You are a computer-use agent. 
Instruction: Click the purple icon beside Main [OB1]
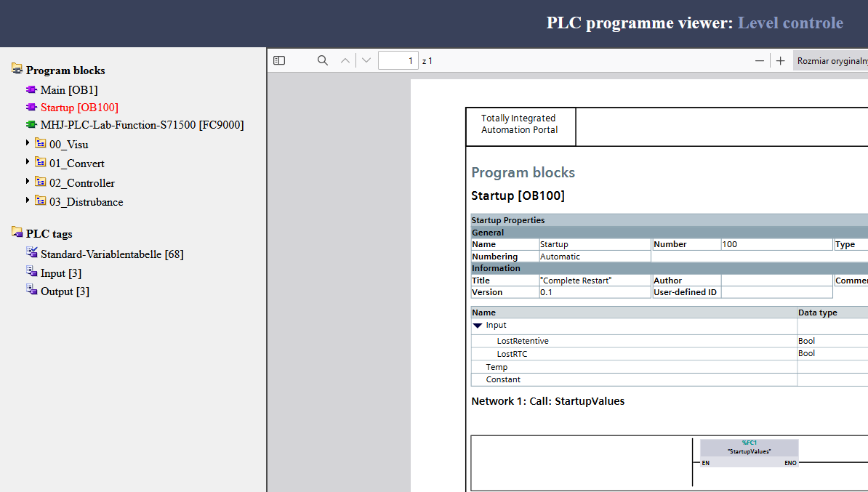31,89
